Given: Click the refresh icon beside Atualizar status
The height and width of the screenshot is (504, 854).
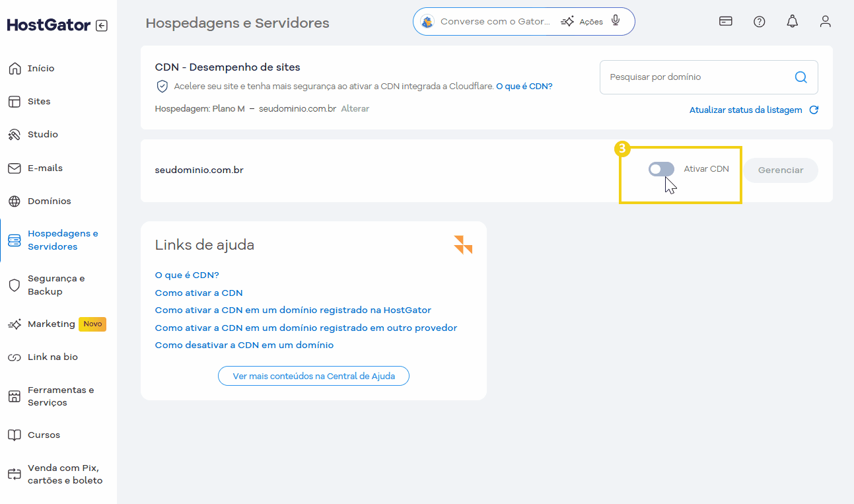Looking at the screenshot, I should (x=814, y=110).
